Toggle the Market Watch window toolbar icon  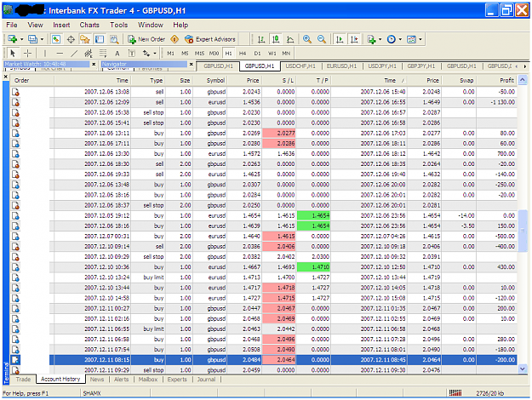[56, 39]
